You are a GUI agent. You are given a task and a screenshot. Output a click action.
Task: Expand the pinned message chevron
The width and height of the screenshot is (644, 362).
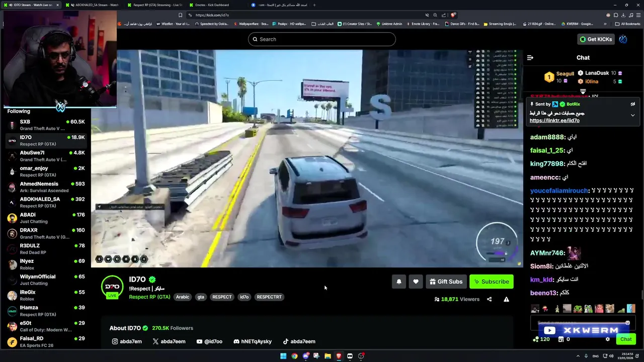coord(632,115)
